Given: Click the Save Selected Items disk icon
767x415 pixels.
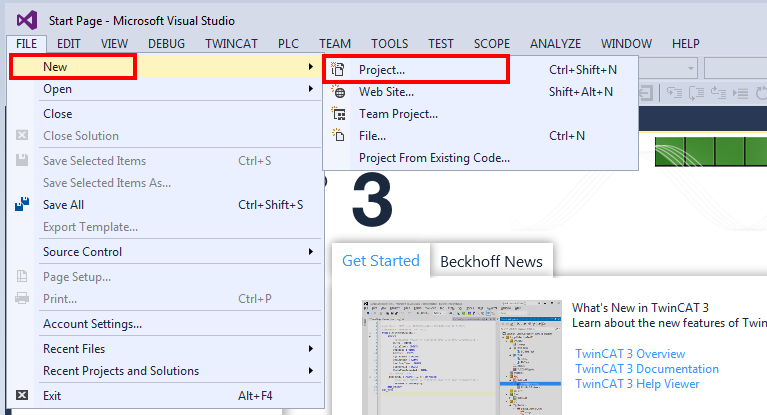Looking at the screenshot, I should pyautogui.click(x=22, y=160).
